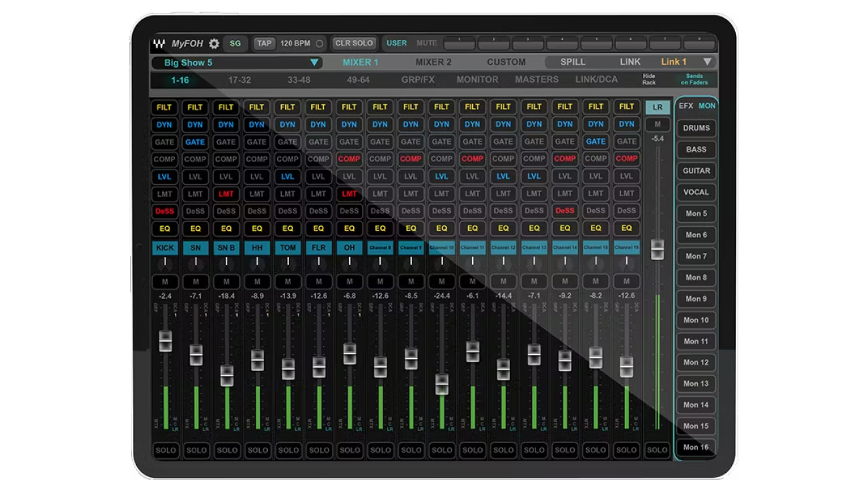Mute the KICK channel
Image resolution: width=868 pixels, height=491 pixels.
164,282
